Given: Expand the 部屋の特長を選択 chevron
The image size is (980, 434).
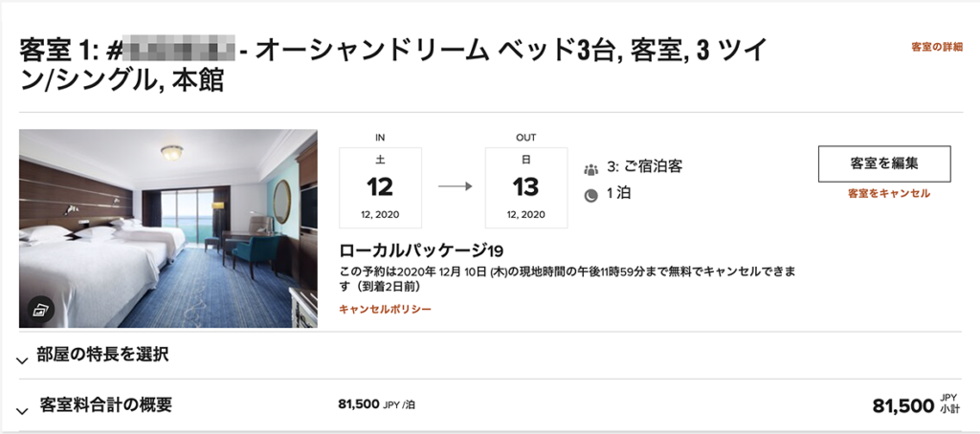Looking at the screenshot, I should [x=23, y=360].
